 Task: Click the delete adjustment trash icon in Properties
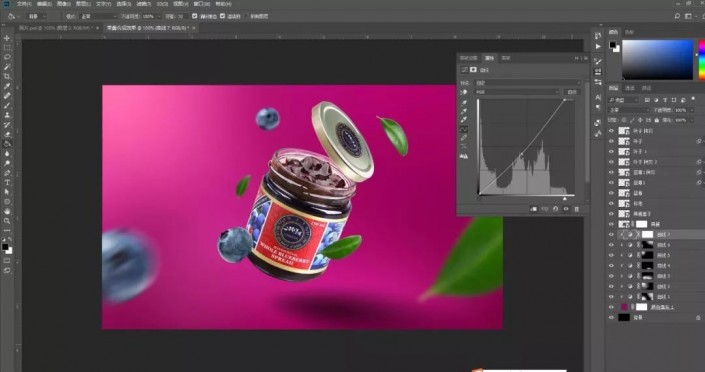point(576,209)
